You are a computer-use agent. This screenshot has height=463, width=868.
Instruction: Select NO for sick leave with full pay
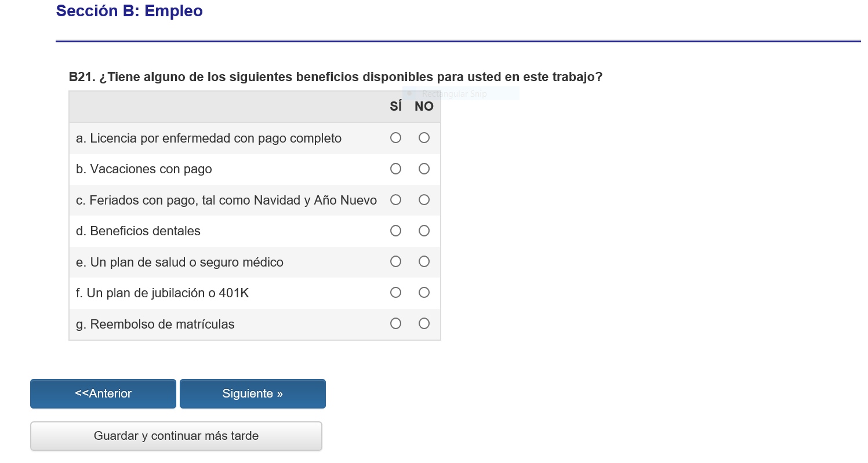pyautogui.click(x=424, y=138)
